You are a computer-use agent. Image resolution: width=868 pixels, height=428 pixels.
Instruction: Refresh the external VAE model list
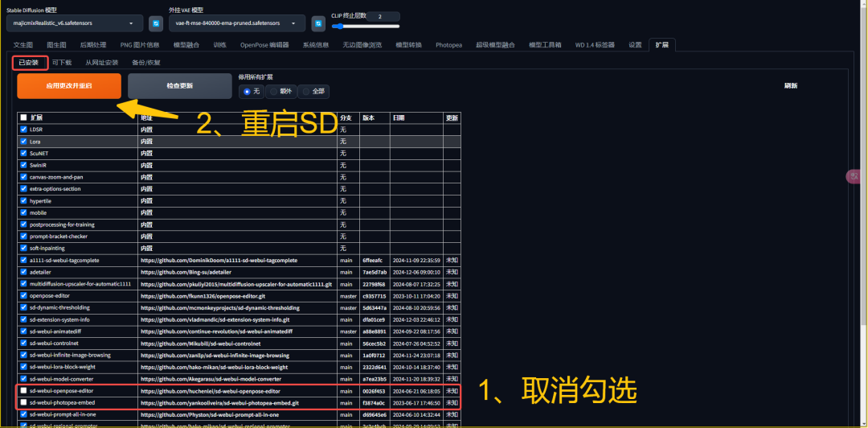318,24
